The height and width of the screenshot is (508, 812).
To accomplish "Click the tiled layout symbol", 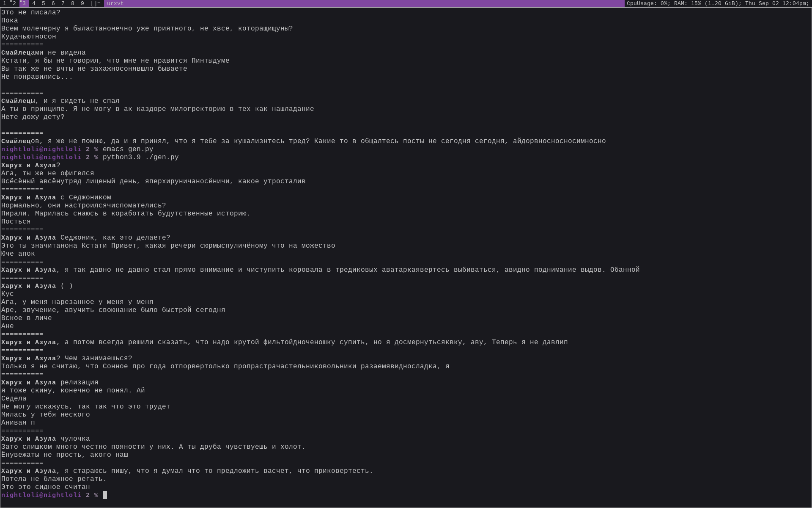I will (x=96, y=3).
